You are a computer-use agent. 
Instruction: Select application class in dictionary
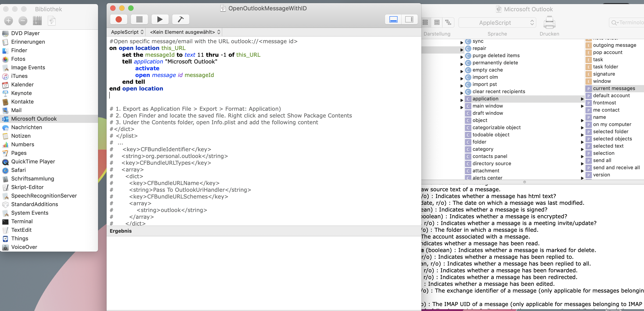[x=485, y=99]
